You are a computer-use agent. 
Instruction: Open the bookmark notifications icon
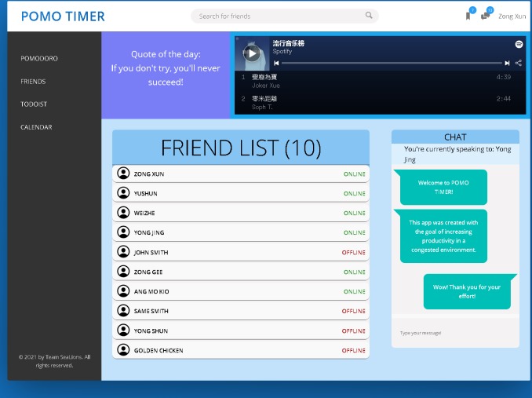pyautogui.click(x=468, y=16)
